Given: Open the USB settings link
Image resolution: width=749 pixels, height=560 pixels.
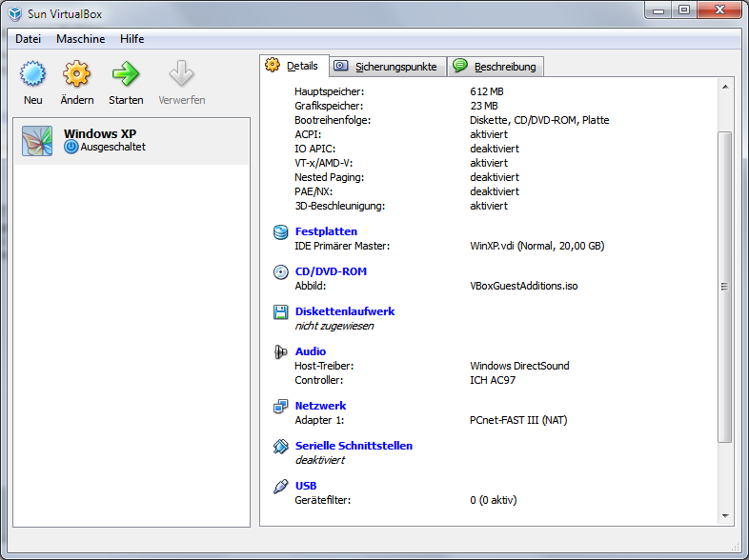Looking at the screenshot, I should 306,486.
